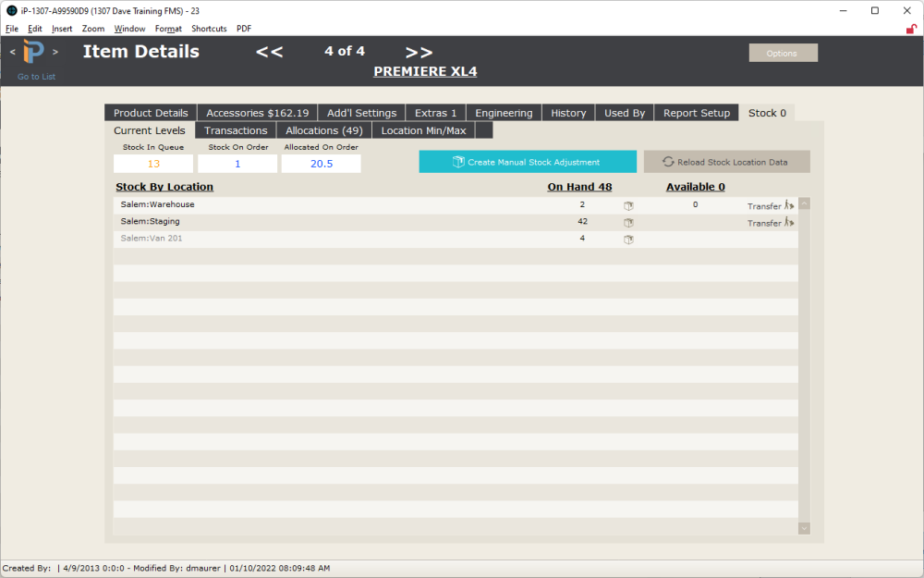Image resolution: width=924 pixels, height=578 pixels.
Task: Open the PREMIERE XL4 item title link
Action: [x=425, y=71]
